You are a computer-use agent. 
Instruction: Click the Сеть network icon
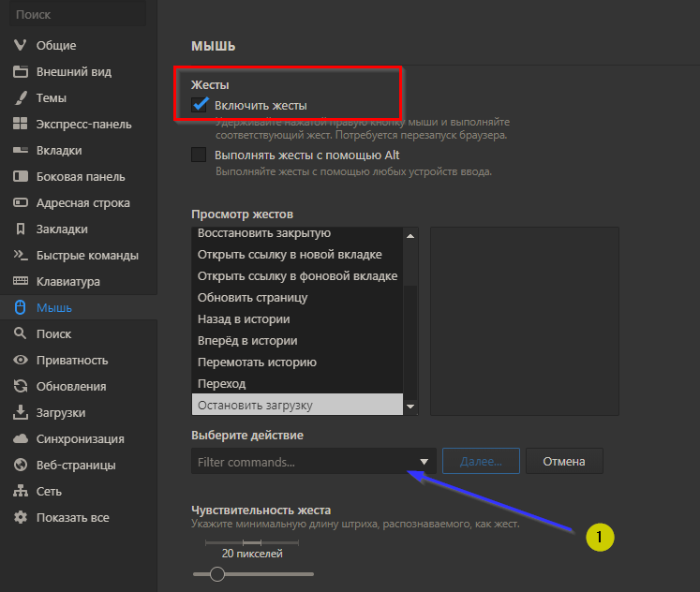(20, 491)
